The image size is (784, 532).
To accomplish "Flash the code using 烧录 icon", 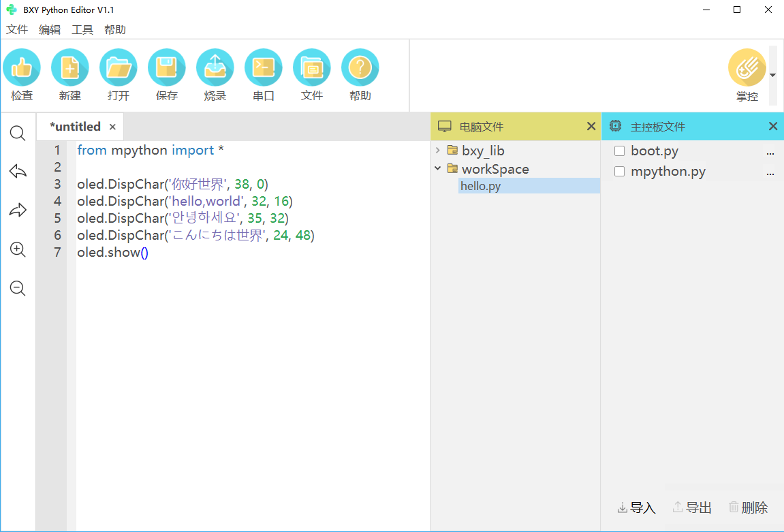I will [x=215, y=67].
